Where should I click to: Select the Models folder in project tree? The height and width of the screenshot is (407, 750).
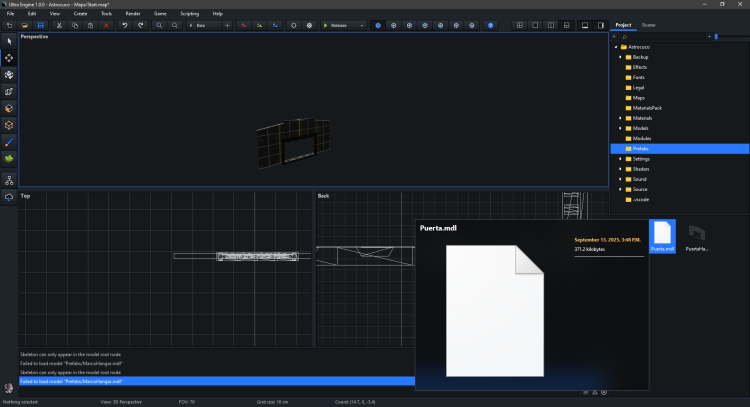coord(641,128)
